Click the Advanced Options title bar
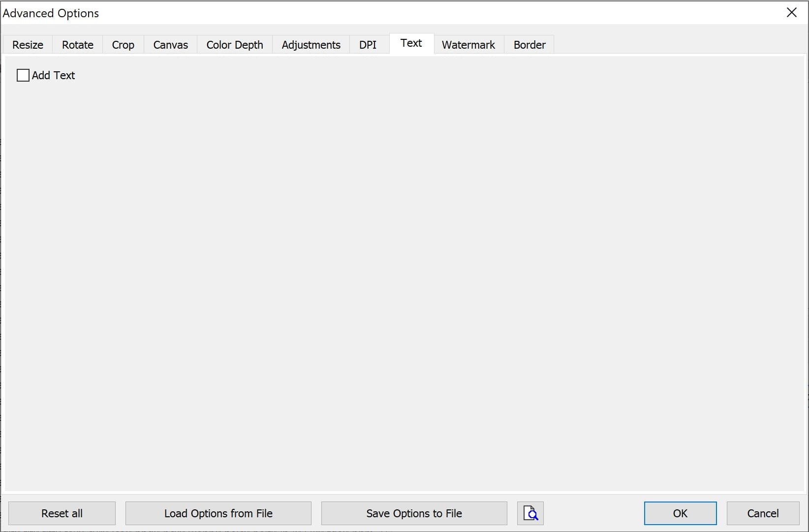Screen dimensions: 809x532 [x=394, y=13]
